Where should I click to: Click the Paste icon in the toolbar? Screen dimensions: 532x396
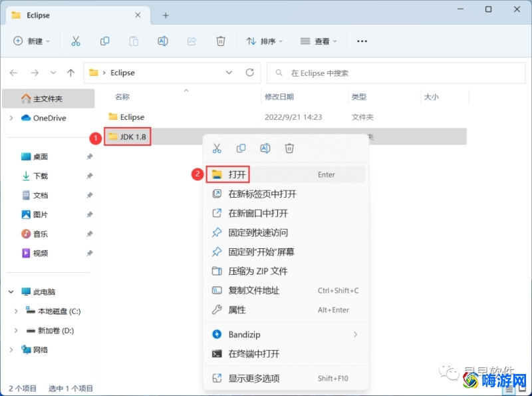[134, 41]
